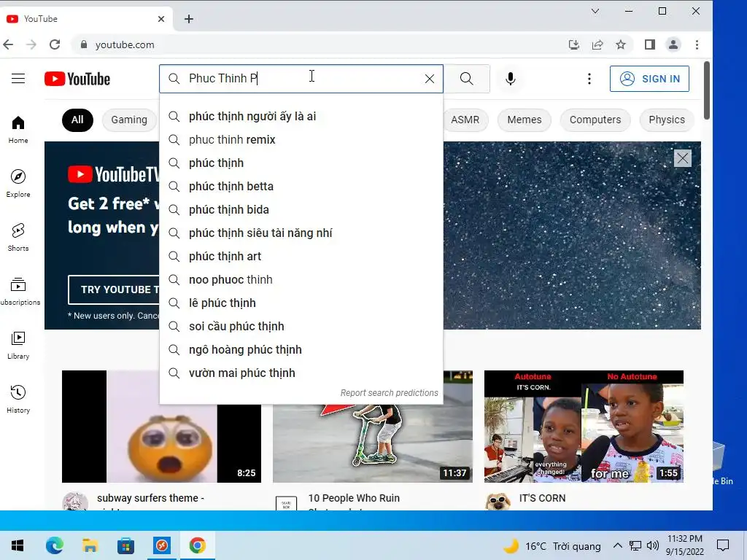Open History in sidebar
Viewport: 747px width, 560px height.
(x=18, y=399)
